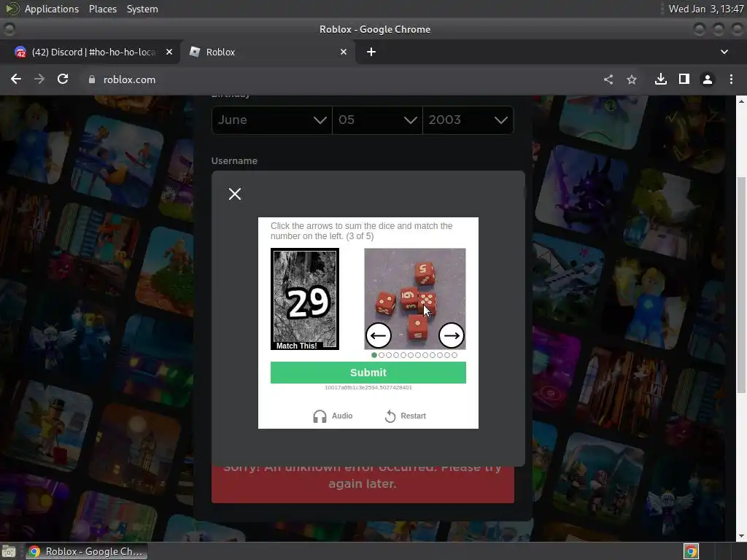Viewport: 747px width, 560px height.
Task: Reload the Roblox page
Action: coord(63,79)
